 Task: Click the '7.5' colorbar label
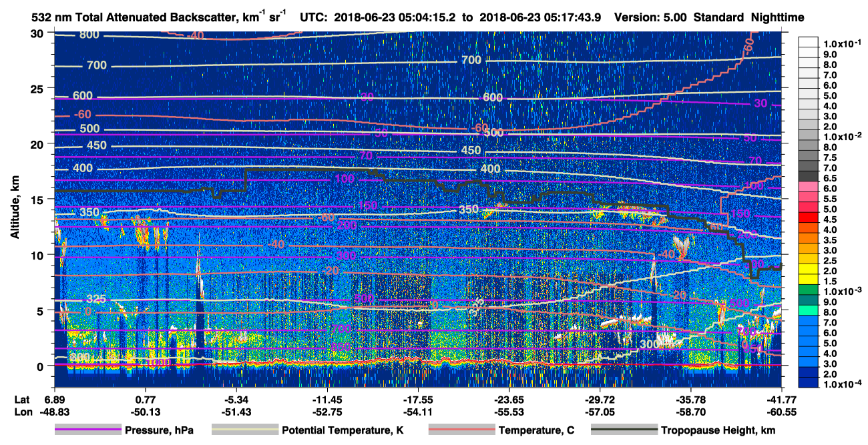[831, 157]
